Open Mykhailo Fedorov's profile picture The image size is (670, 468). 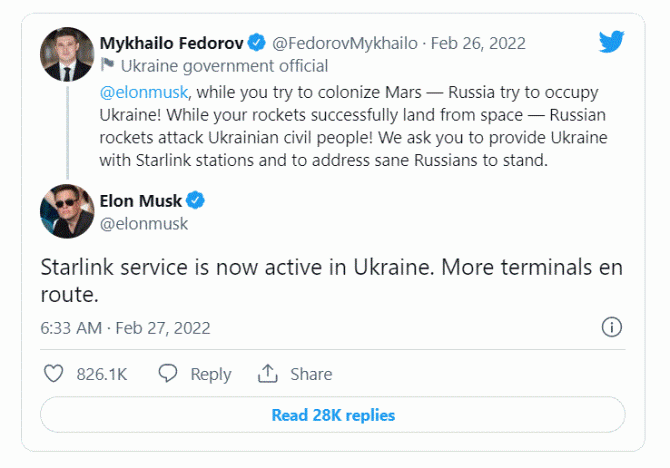[x=67, y=55]
